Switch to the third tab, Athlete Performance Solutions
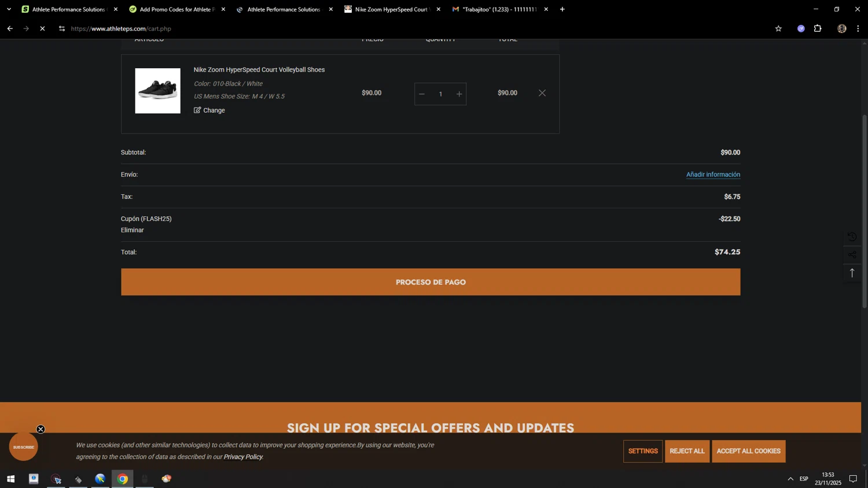868x488 pixels. [x=284, y=9]
